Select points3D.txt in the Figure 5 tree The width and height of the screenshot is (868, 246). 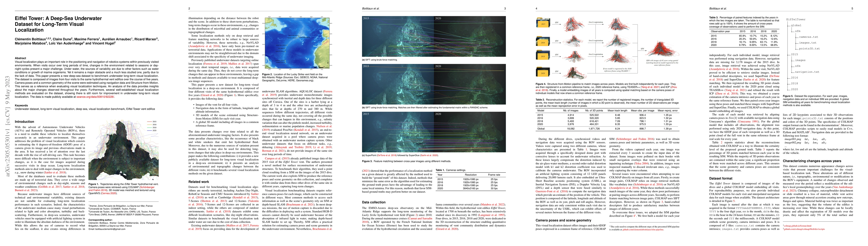pos(809,49)
